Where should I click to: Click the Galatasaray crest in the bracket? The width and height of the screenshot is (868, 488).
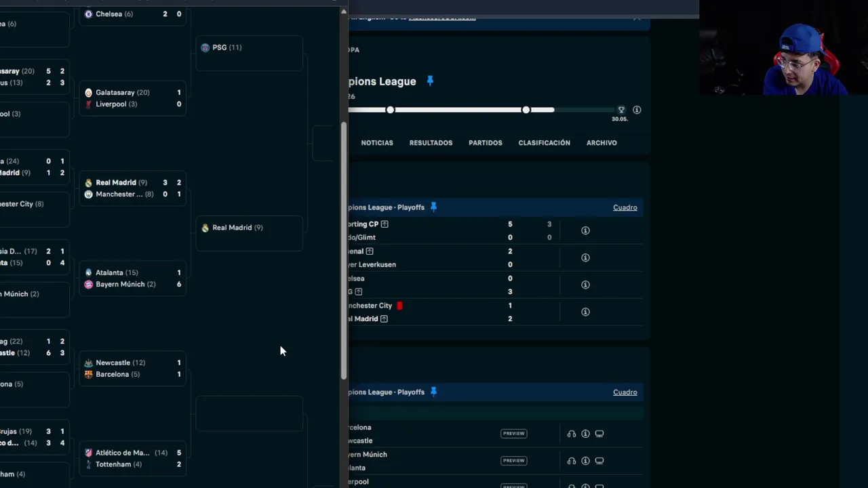[x=88, y=92]
